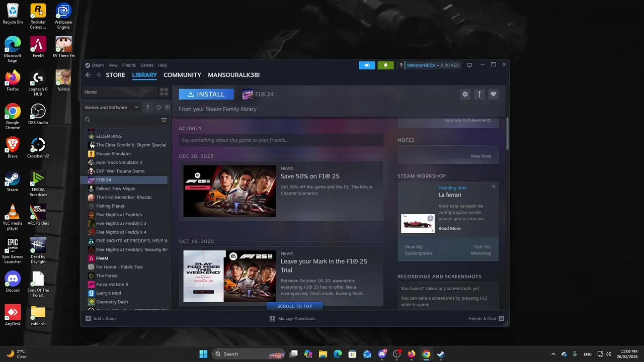Click the Discord icon in the taskbar
Viewport: 644px width, 362px height.
[x=382, y=354]
